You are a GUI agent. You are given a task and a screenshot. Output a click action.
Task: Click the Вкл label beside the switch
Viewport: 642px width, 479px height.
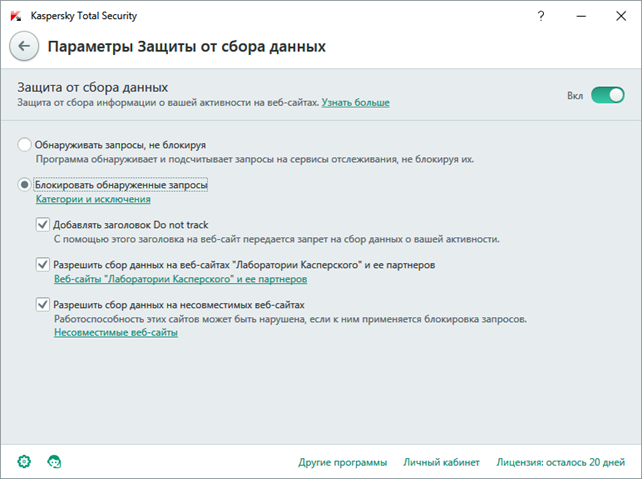click(x=575, y=95)
